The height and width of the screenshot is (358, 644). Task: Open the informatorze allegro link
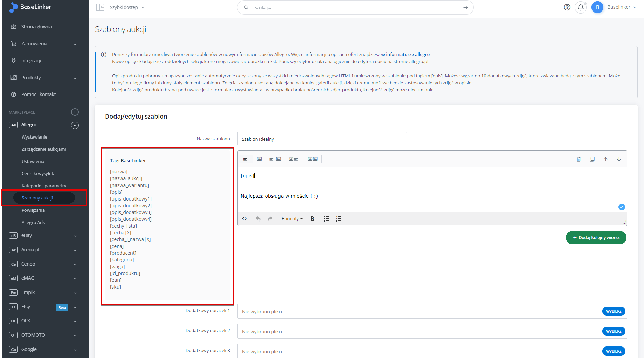[x=405, y=54]
